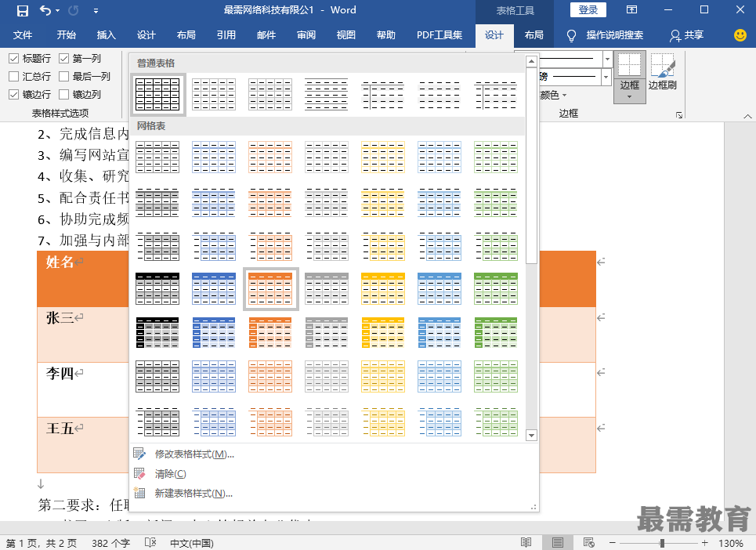
Task: Click the zoom in plus button
Action: [x=705, y=543]
